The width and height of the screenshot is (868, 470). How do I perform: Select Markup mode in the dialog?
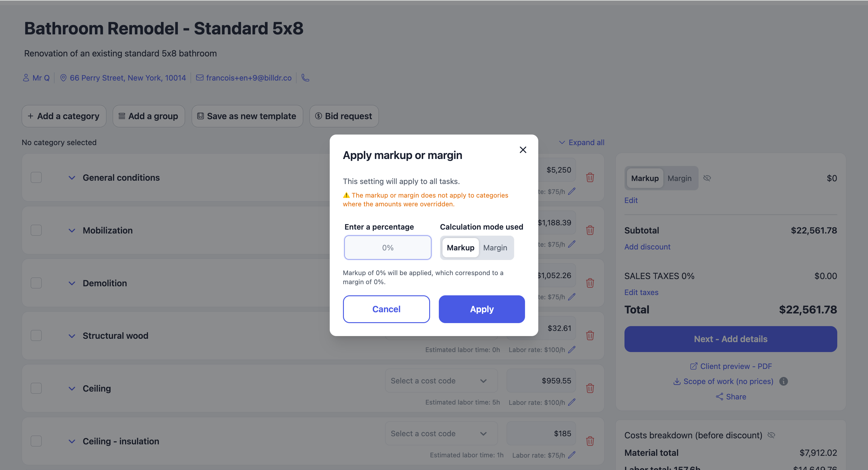point(460,248)
